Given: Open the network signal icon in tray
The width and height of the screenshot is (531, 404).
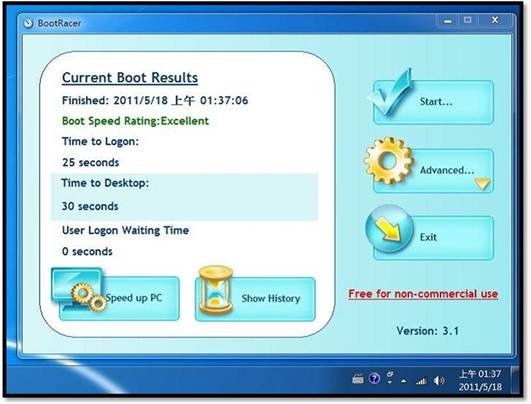Looking at the screenshot, I should 421,381.
